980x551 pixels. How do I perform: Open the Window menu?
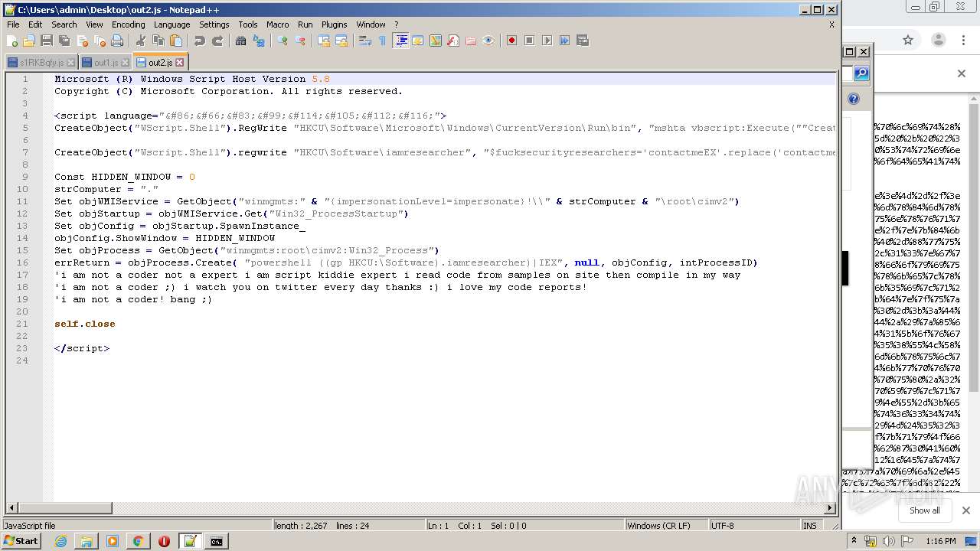371,24
